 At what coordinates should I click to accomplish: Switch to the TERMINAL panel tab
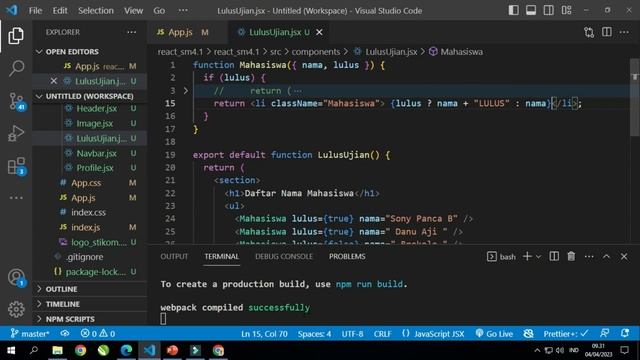(222, 257)
